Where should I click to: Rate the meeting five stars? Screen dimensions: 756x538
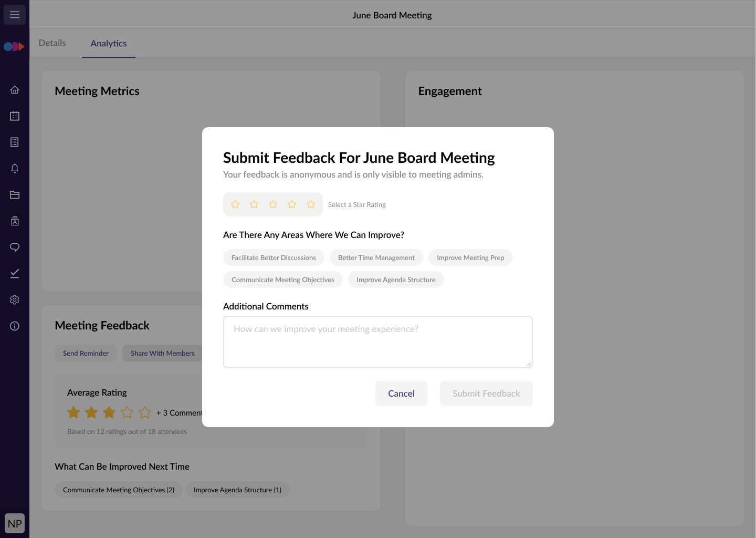point(311,204)
